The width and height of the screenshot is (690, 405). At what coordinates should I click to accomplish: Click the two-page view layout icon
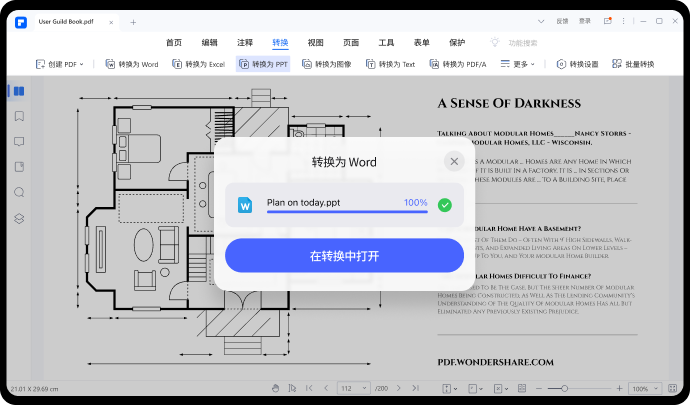(x=522, y=388)
